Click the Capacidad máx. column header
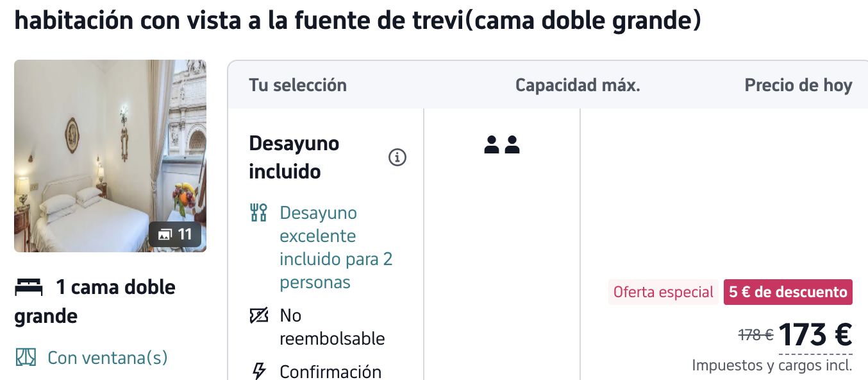Viewport: 868px width, 380px height. click(x=578, y=85)
